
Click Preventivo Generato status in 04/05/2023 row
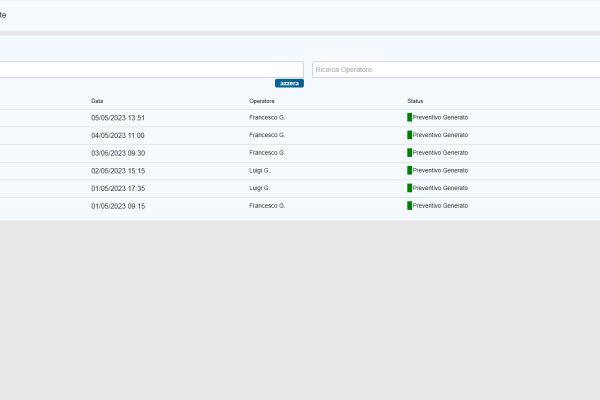point(440,135)
